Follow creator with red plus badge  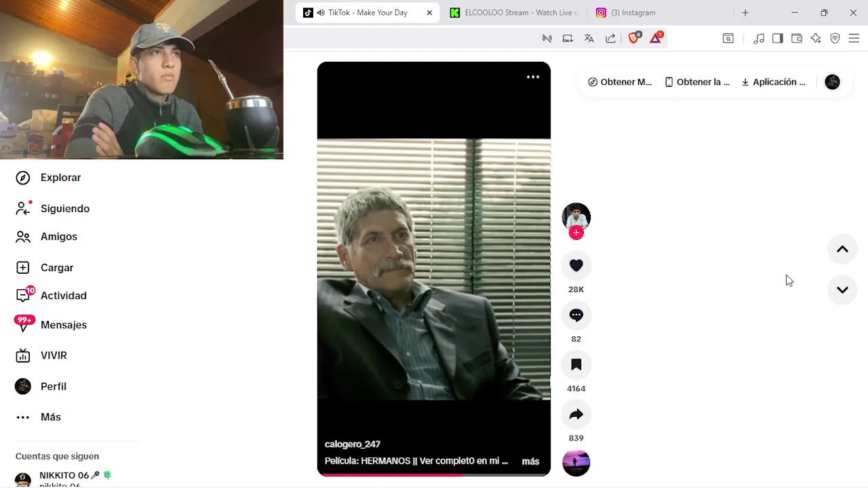point(576,233)
